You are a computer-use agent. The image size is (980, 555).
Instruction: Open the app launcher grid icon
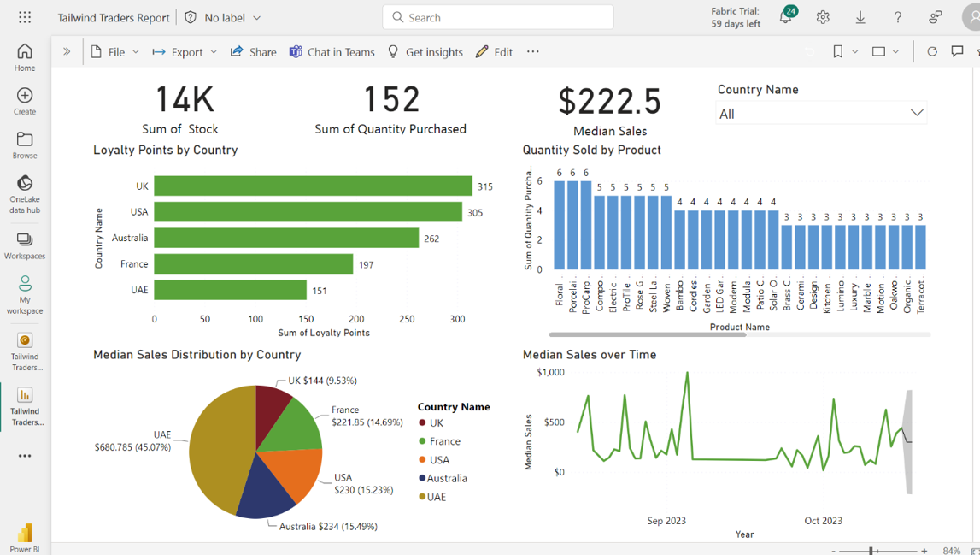point(25,17)
